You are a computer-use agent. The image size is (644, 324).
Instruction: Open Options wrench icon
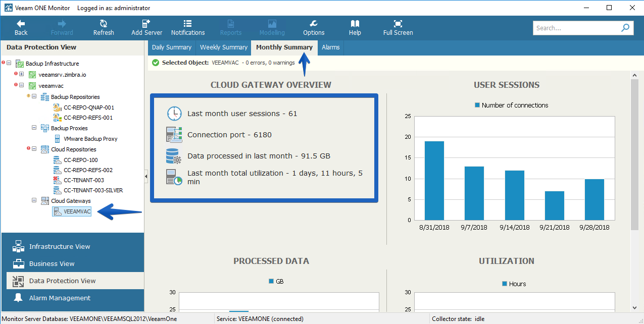pos(314,23)
